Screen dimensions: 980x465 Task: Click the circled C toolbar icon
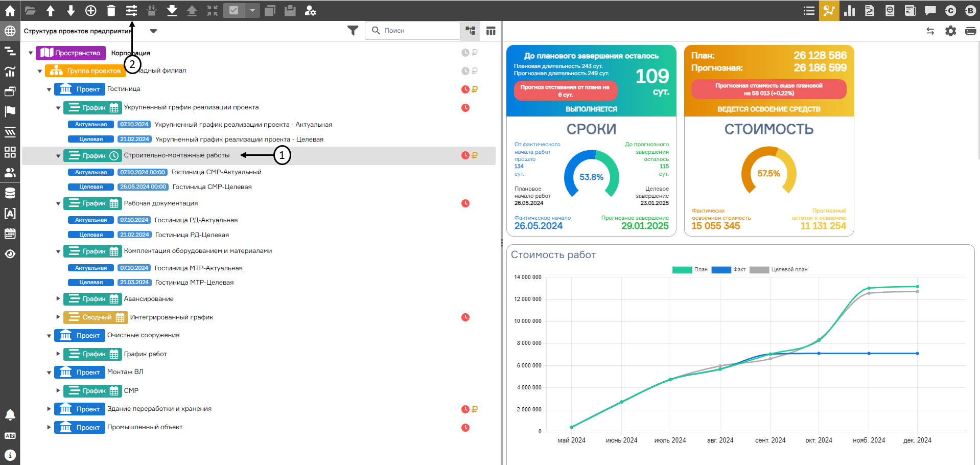[950, 10]
